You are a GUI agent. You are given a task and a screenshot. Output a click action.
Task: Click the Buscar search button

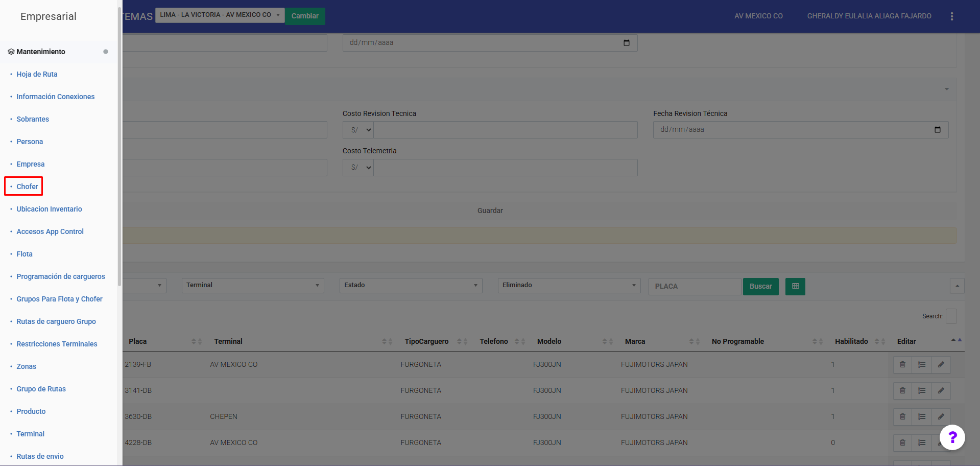point(760,287)
